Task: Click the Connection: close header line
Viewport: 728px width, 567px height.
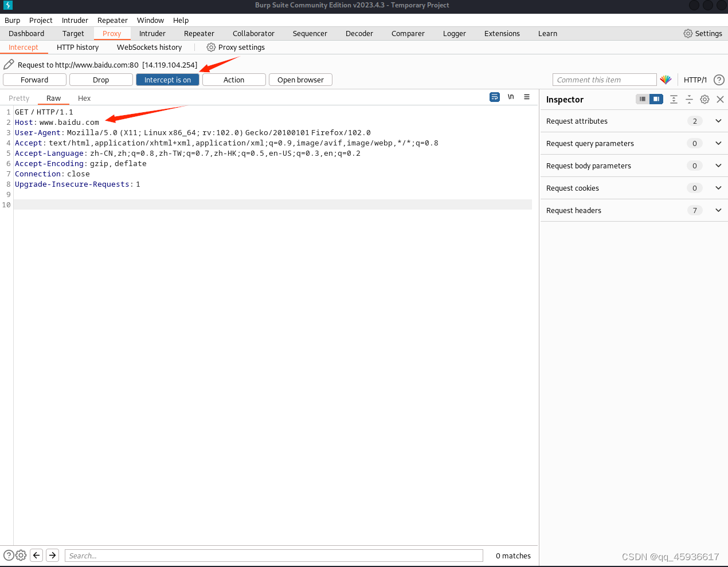Action: tap(52, 174)
